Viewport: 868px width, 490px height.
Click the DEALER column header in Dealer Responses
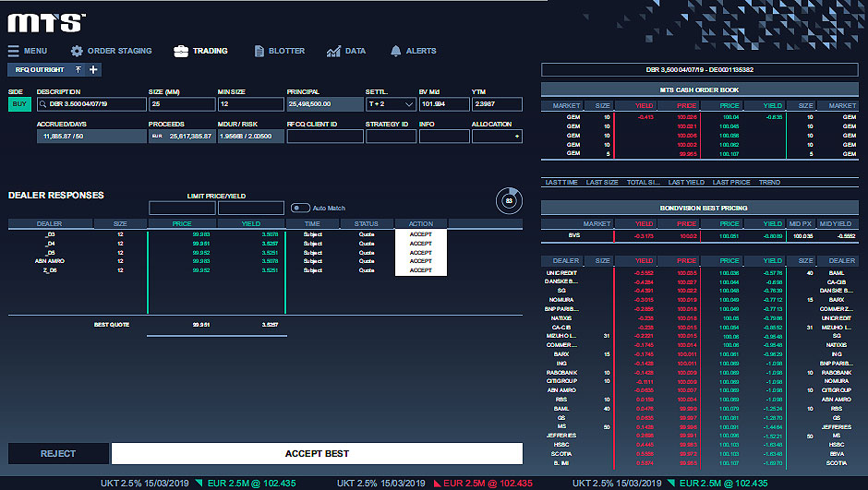(x=49, y=224)
